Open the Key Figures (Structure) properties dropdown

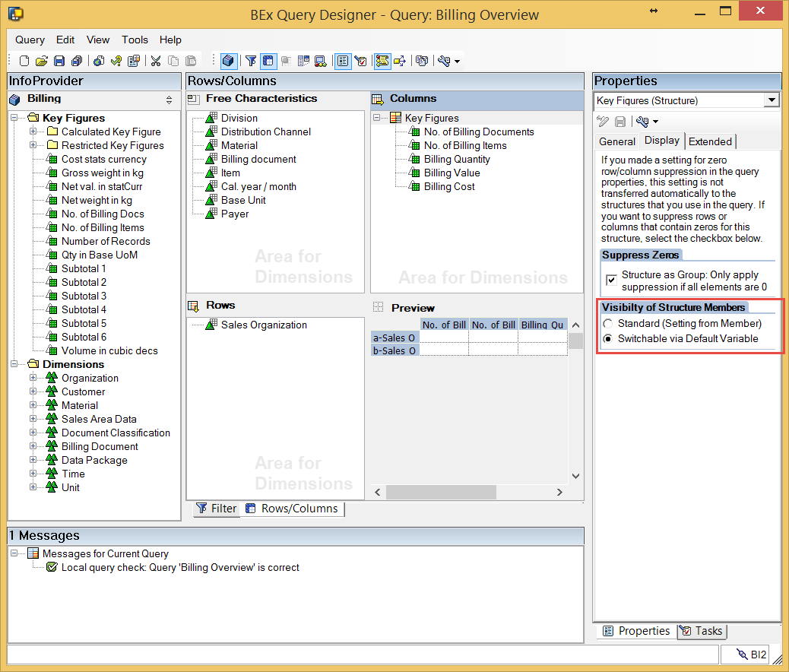pyautogui.click(x=771, y=100)
